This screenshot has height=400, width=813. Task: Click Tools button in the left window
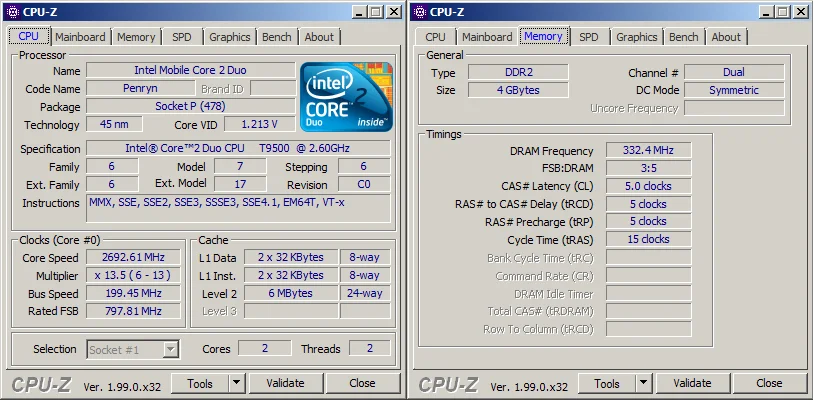(x=200, y=383)
